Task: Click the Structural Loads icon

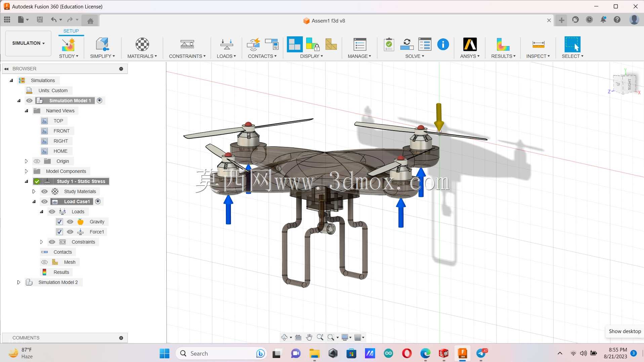Action: [x=227, y=44]
